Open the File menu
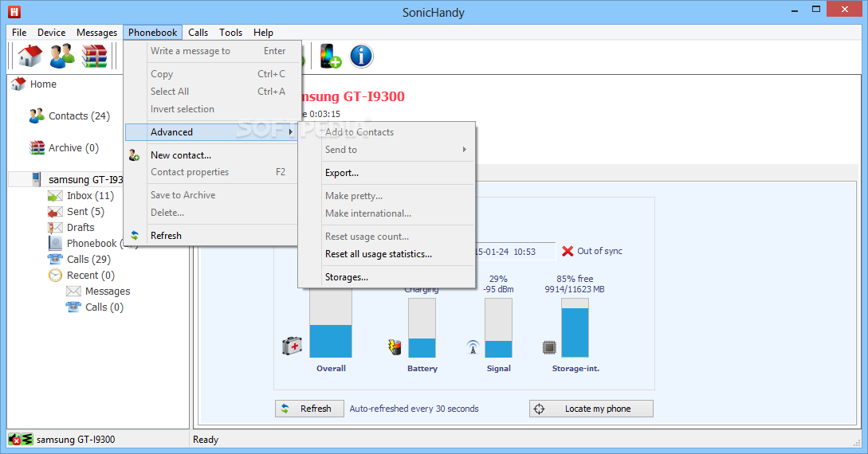Viewport: 868px width, 454px height. (x=19, y=33)
